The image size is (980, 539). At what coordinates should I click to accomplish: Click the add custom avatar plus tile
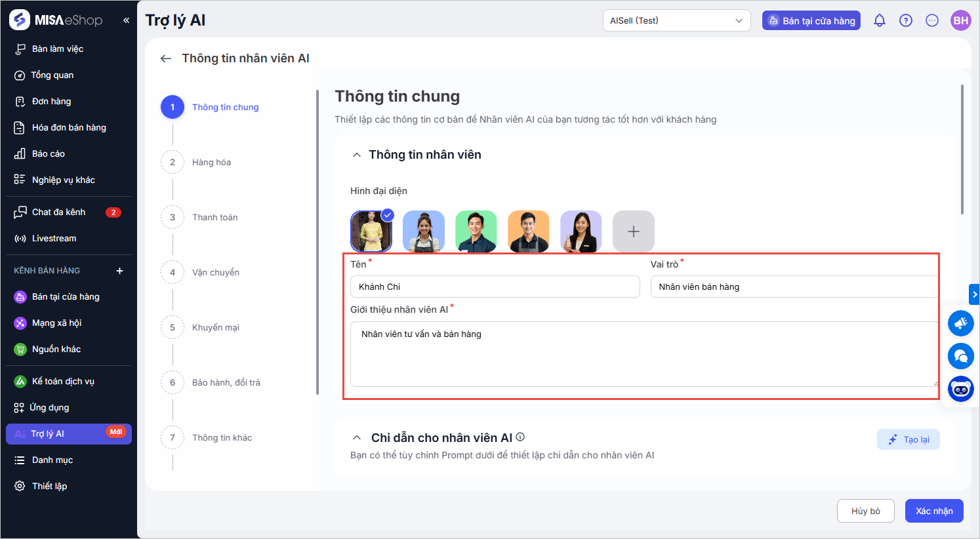coord(633,231)
